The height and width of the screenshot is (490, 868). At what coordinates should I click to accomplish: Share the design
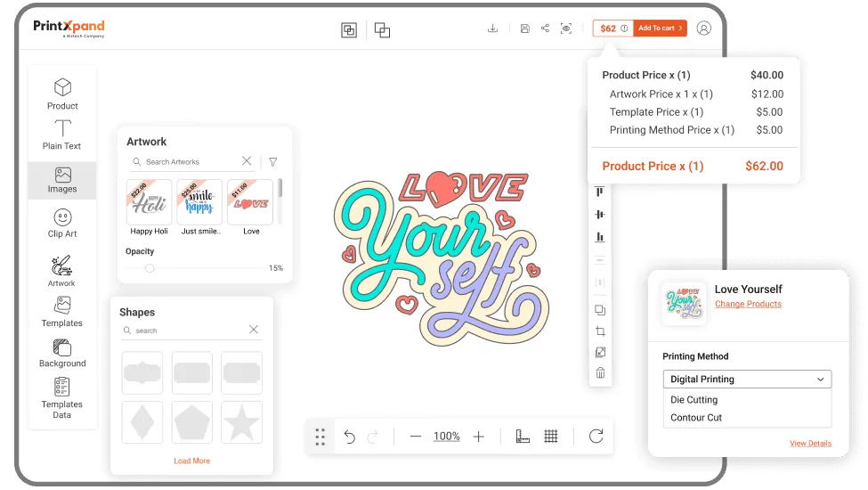(x=545, y=29)
